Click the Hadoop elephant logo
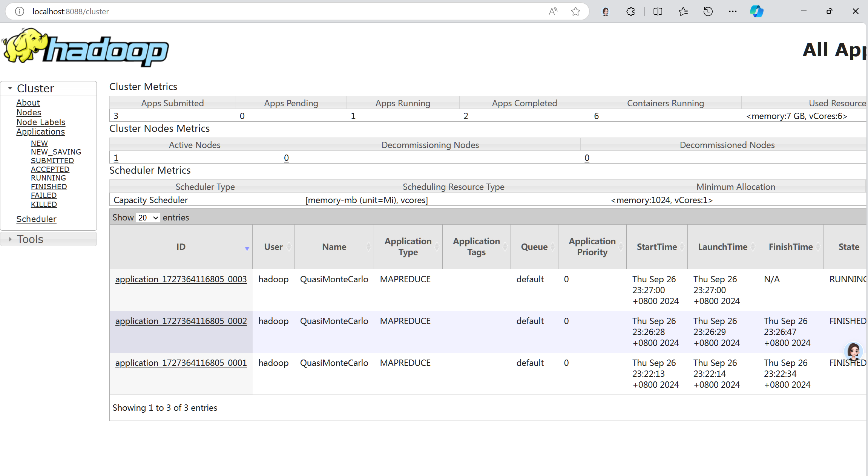This screenshot has width=868, height=476. click(x=86, y=47)
